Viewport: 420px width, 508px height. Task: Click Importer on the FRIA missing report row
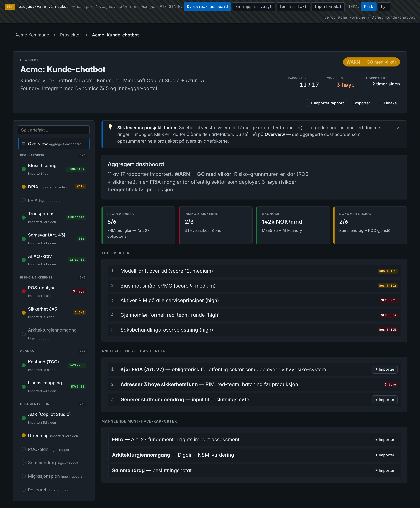384,439
